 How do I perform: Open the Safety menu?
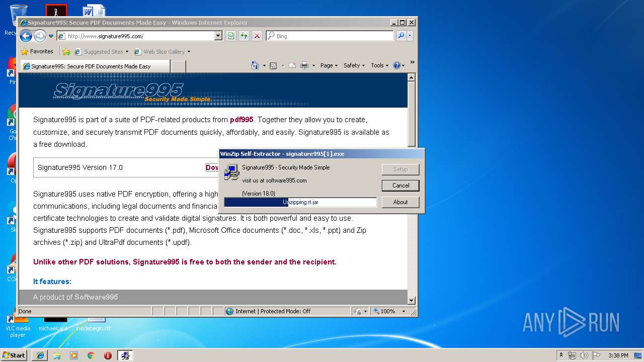click(x=354, y=65)
